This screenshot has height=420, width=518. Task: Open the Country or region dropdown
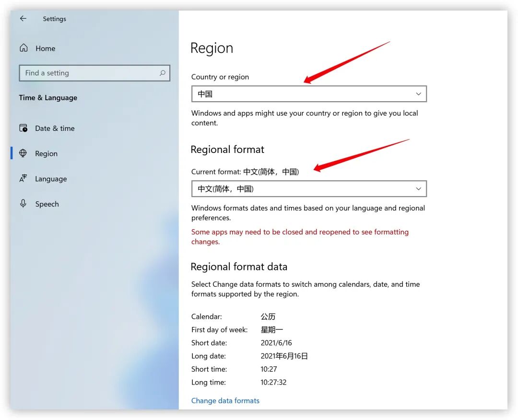[309, 94]
